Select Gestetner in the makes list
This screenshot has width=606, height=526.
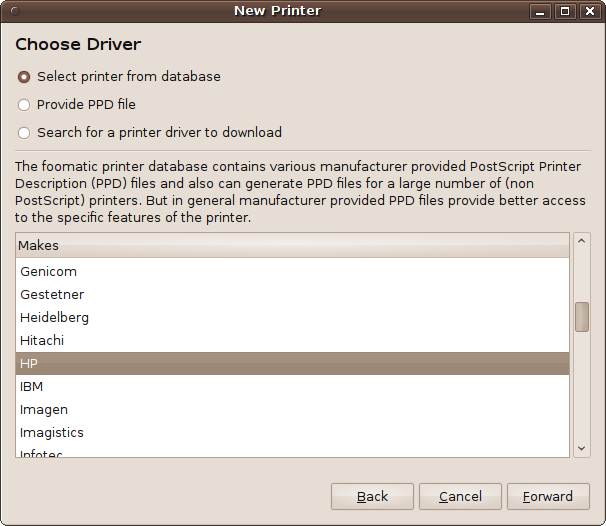[x=292, y=294]
